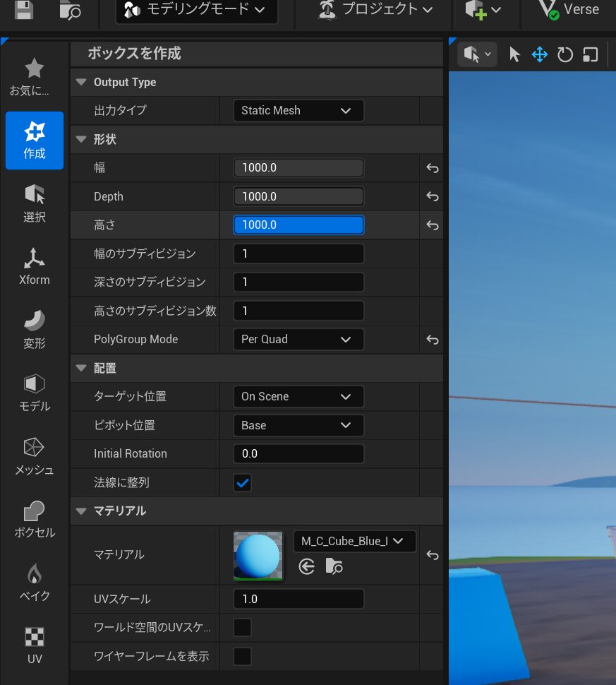Screen dimensions: 616x685
Task: Open the モデリングモード menu
Action: click(196, 10)
